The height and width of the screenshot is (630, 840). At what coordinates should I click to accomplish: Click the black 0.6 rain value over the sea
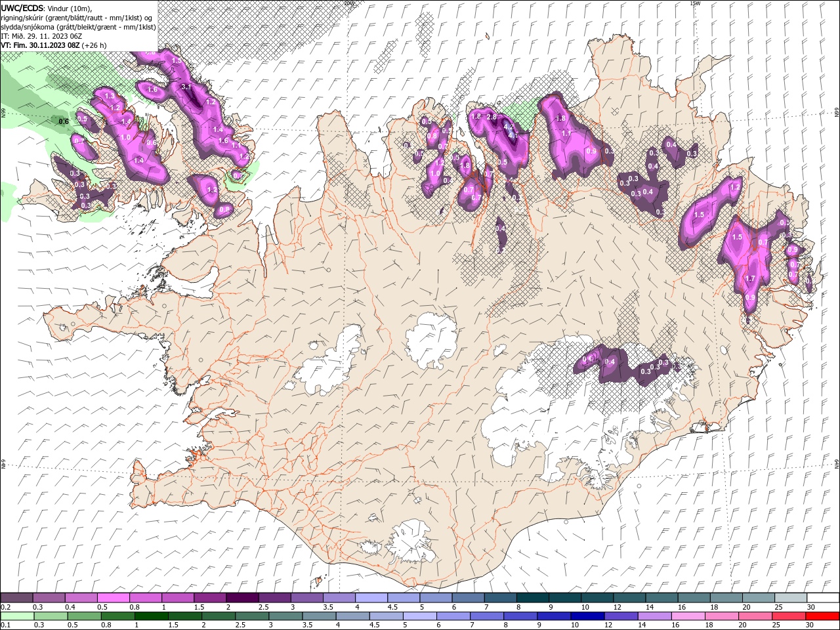pos(64,121)
